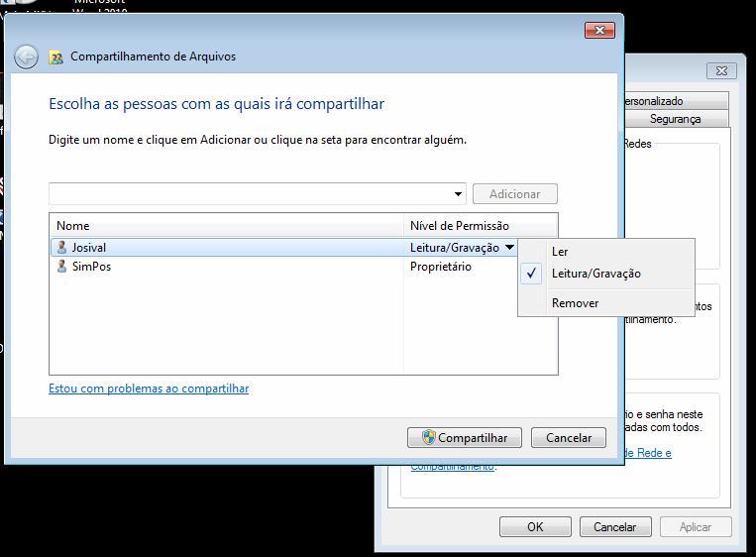Open 'Estou com problemas ao compartilhar' link
Image resolution: width=756 pixels, height=557 pixels.
(149, 389)
